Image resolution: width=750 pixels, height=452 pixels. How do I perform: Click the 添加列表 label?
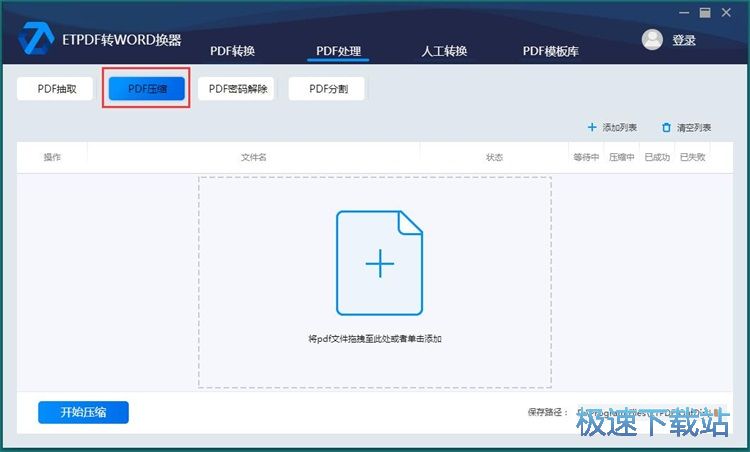click(619, 128)
